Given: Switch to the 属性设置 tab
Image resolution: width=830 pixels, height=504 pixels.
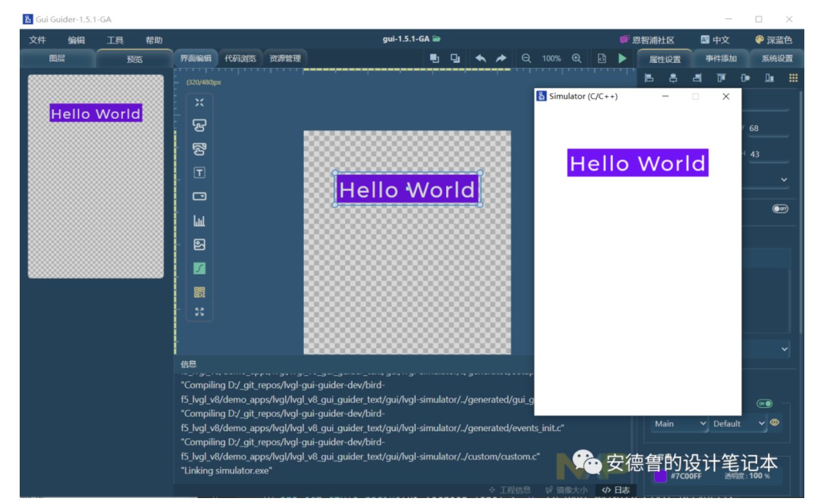Looking at the screenshot, I should [x=665, y=59].
